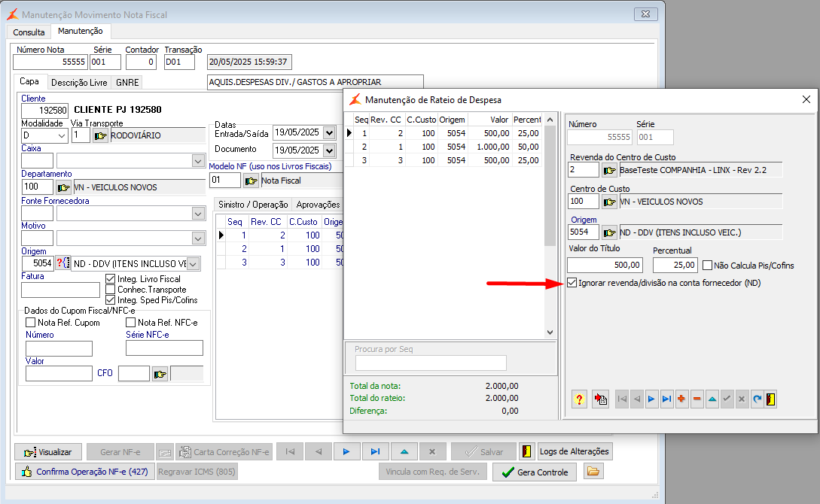Open Origem ND - DDV dropdown in main window
820x504 pixels.
pyautogui.click(x=193, y=264)
